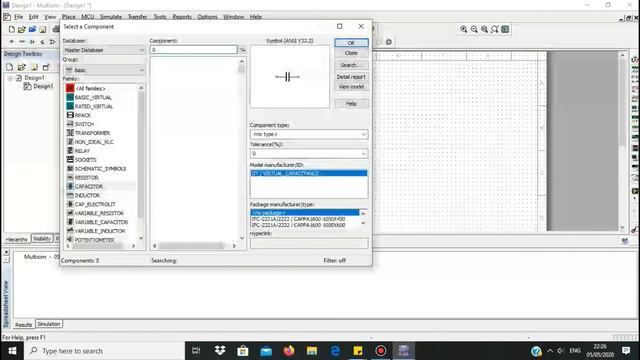Click up arrow in Package manufacturer list
This screenshot has width=640, height=360.
363,213
